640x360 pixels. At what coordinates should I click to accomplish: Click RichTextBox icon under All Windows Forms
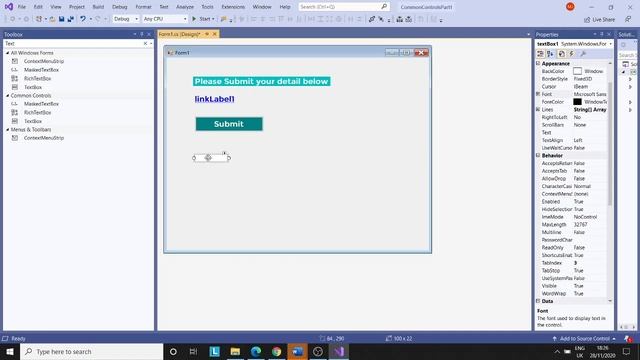(15, 78)
